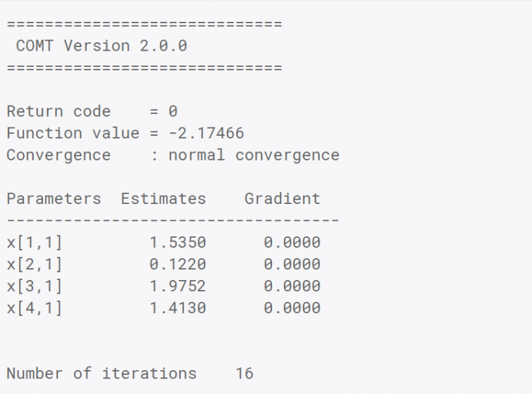Image resolution: width=532 pixels, height=394 pixels.
Task: Select the estimate value 1.4130
Action: pyautogui.click(x=178, y=307)
